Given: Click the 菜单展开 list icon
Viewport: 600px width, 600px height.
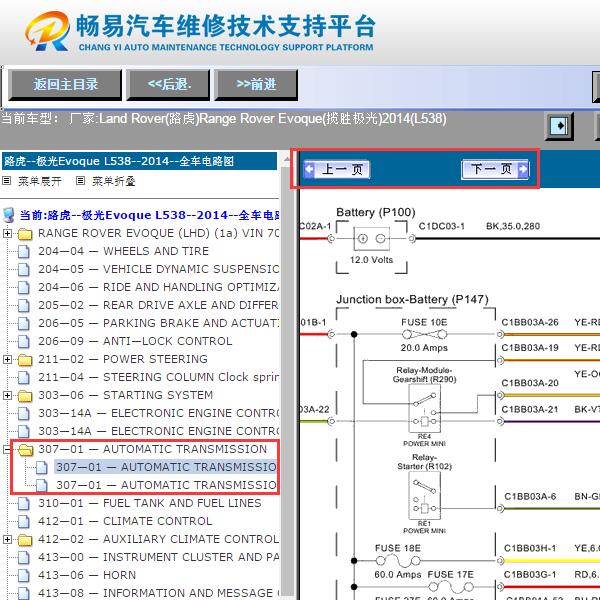Looking at the screenshot, I should pos(7,180).
